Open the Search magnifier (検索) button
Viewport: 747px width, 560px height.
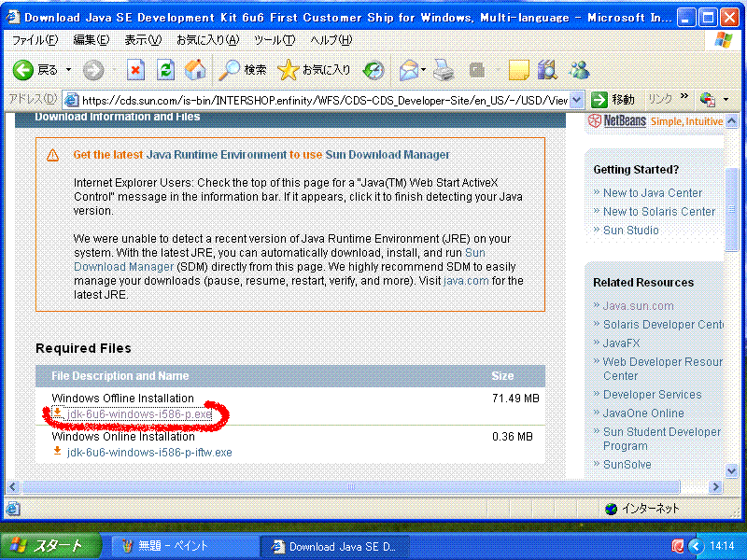click(x=243, y=71)
